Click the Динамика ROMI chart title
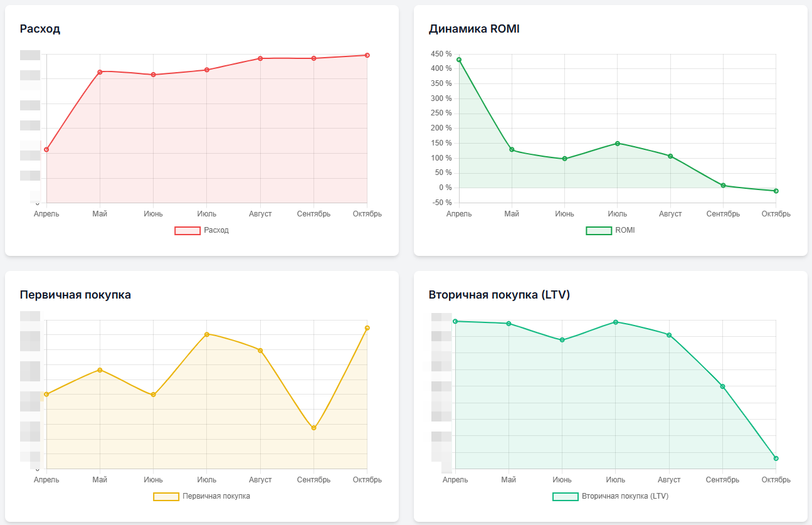This screenshot has height=525, width=812. [474, 29]
